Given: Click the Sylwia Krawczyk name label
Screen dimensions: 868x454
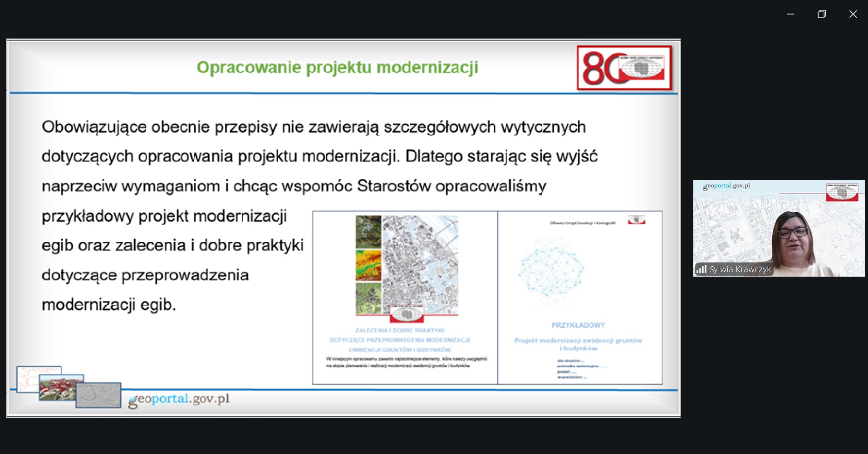Looking at the screenshot, I should (740, 269).
